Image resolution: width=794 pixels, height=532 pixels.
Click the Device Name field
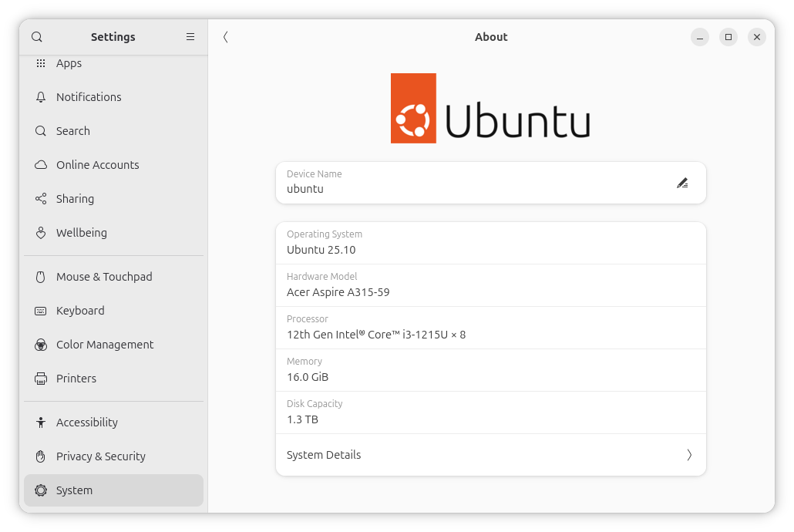pos(470,183)
